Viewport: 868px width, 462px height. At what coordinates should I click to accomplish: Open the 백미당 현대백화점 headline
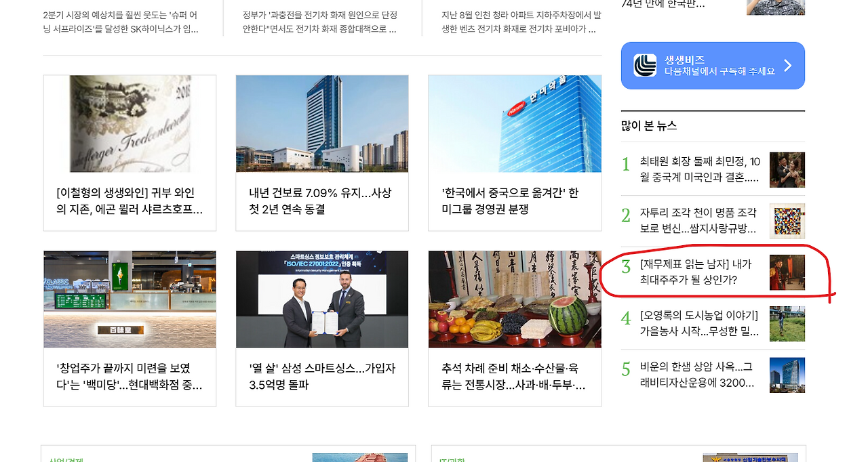[x=129, y=377]
